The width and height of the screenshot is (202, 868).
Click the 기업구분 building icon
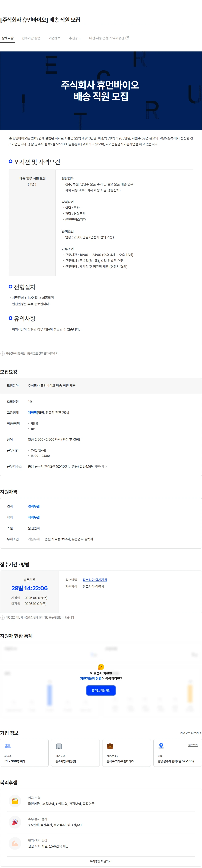[59, 746]
